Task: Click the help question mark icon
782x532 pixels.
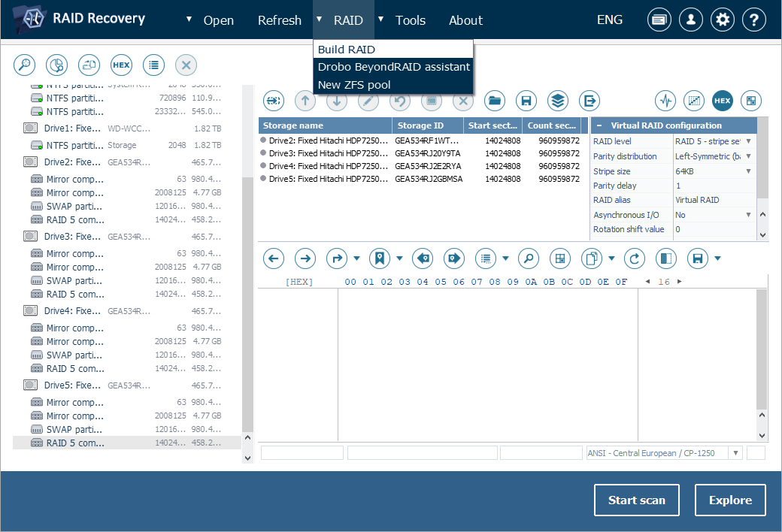Action: [x=754, y=20]
